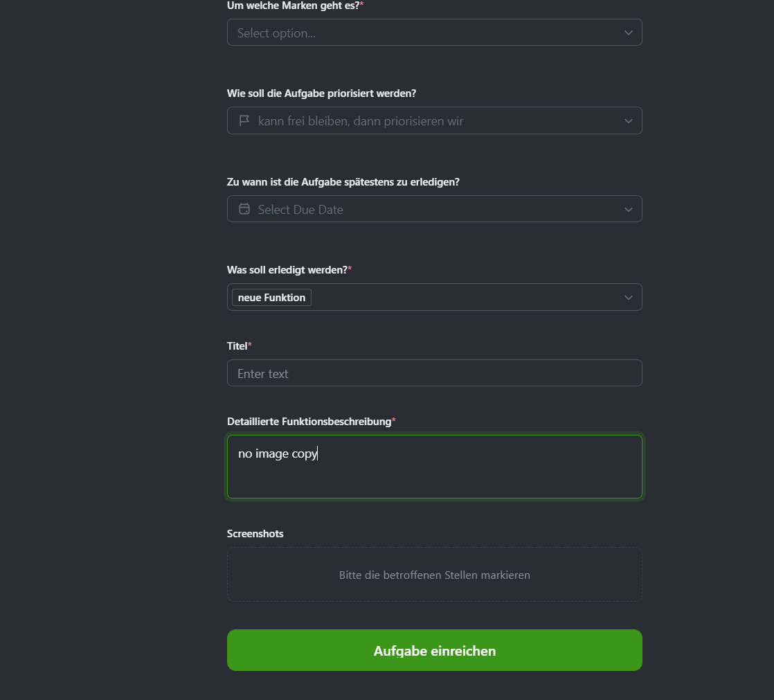Select the 'neue Funktion' tag chip
This screenshot has height=700, width=774.
[x=271, y=297]
